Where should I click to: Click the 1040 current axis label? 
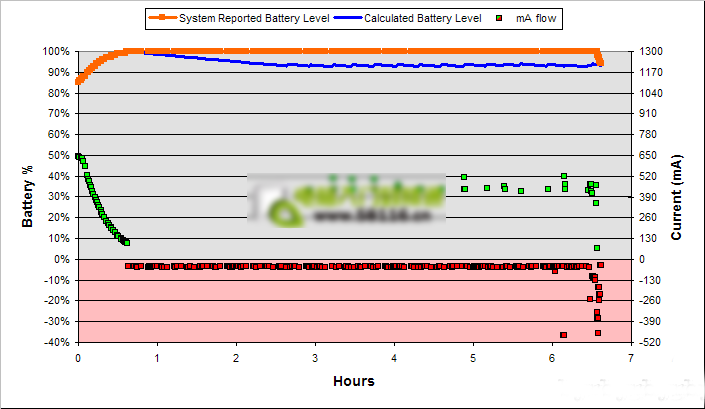tap(651, 93)
